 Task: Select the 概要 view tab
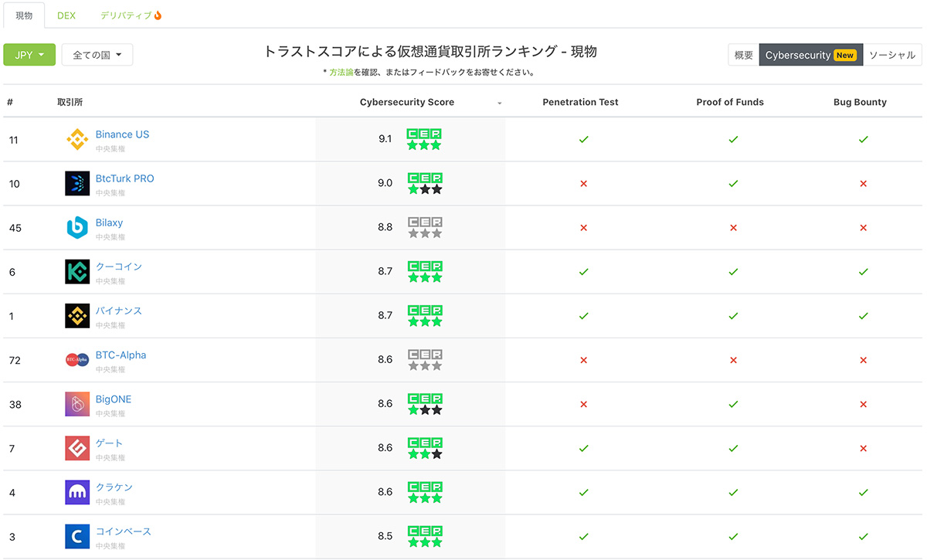(x=744, y=55)
